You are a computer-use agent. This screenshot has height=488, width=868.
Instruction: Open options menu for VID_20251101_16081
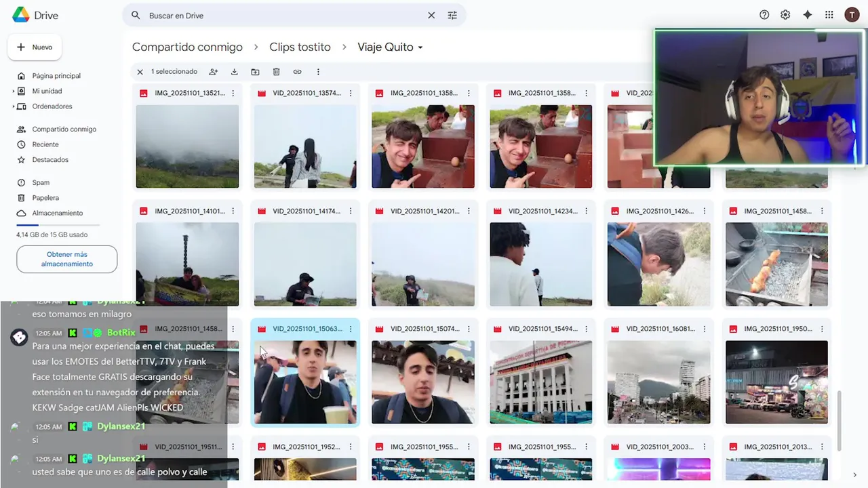tap(705, 329)
